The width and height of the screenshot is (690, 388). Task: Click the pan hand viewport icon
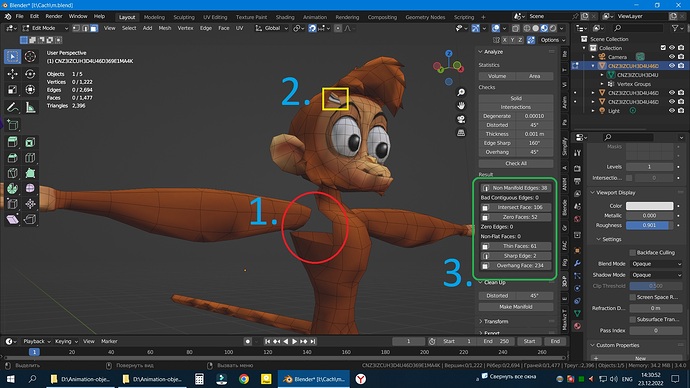pos(461,106)
